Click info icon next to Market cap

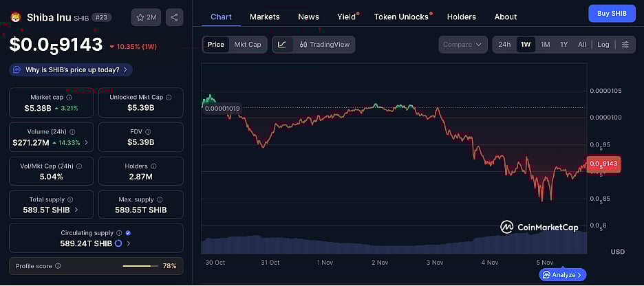click(69, 98)
